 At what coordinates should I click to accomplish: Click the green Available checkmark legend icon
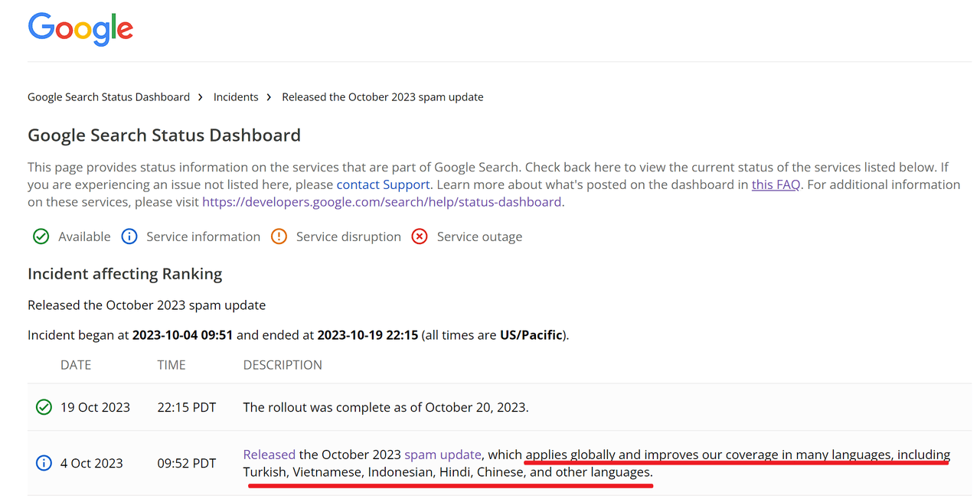(41, 236)
